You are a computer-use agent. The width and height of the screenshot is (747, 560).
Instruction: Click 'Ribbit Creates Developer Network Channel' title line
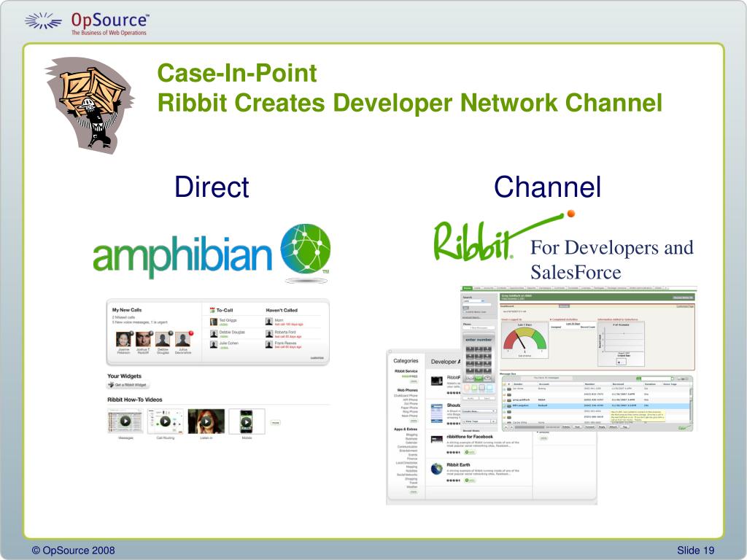[x=410, y=103]
